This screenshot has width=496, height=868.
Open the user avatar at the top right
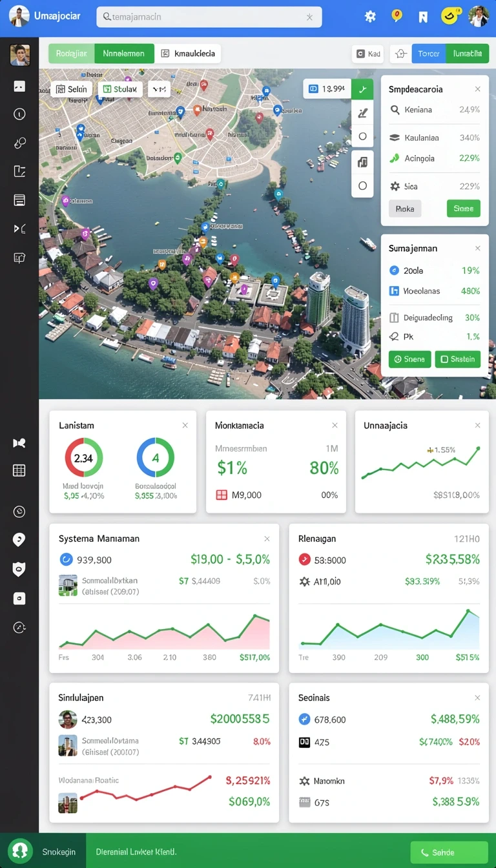479,16
